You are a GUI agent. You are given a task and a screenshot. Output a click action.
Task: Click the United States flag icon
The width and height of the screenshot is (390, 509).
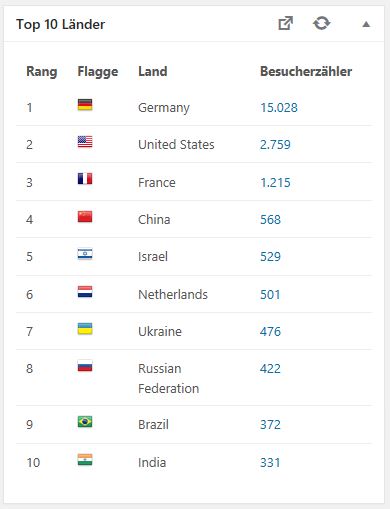[85, 142]
